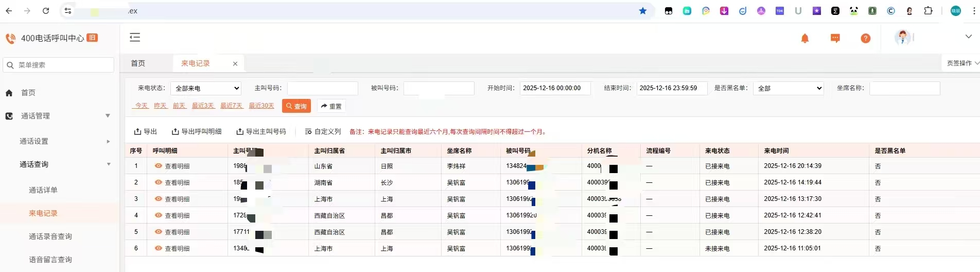Click the 结束时间 date field
The image size is (980, 272).
coord(672,88)
